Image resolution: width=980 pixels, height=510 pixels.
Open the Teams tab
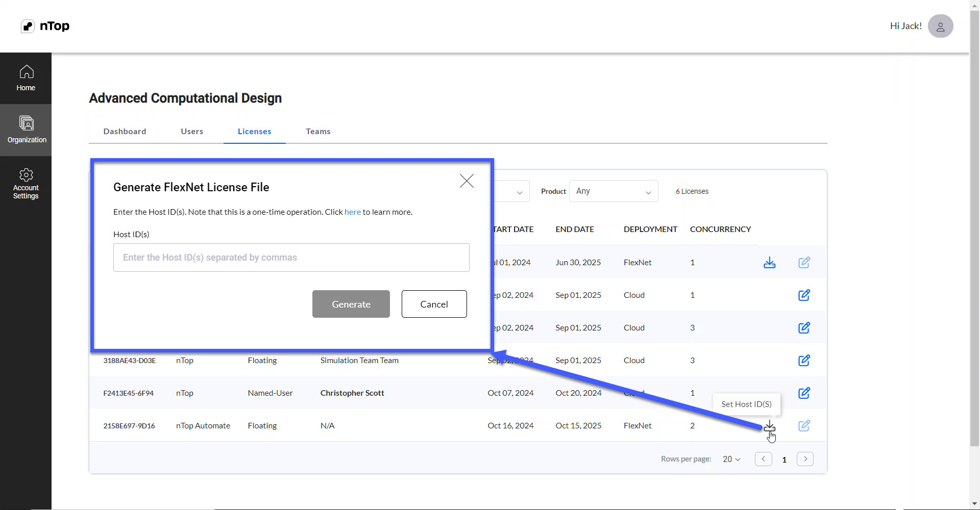[318, 132]
